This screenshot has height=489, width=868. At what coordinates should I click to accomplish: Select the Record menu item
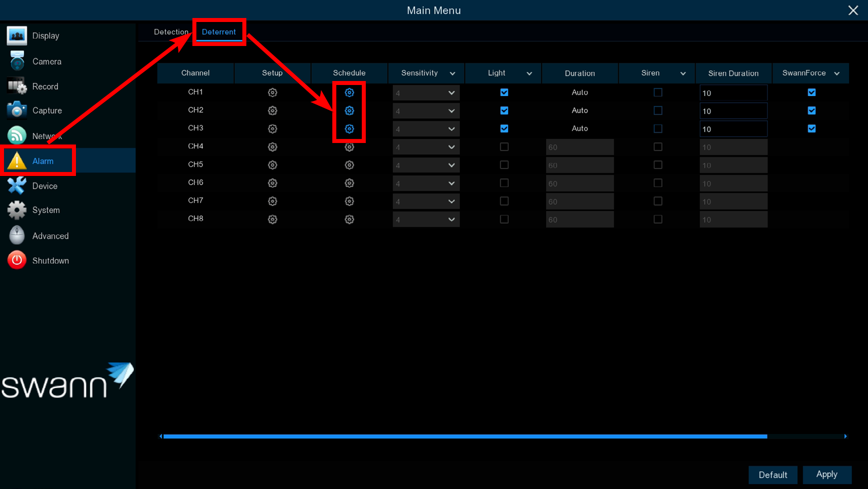point(45,86)
